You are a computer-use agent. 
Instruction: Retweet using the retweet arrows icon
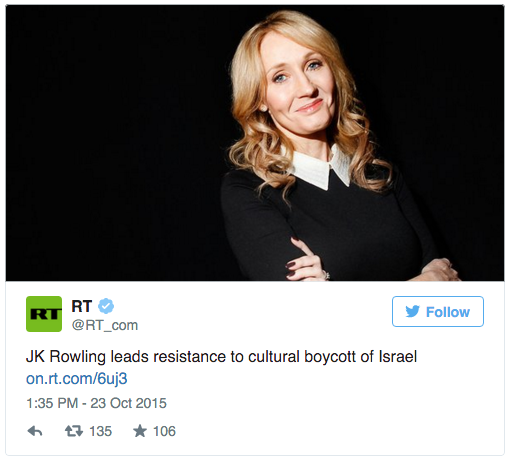click(x=74, y=431)
